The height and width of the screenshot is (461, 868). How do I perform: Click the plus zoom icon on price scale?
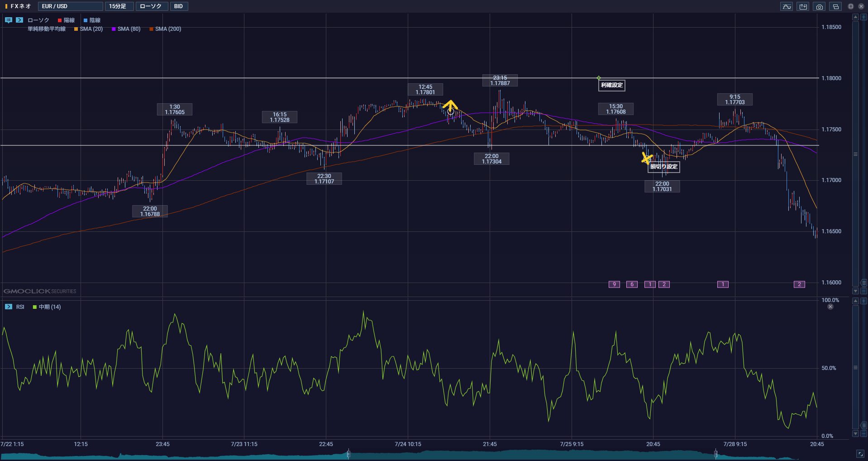coord(863,17)
